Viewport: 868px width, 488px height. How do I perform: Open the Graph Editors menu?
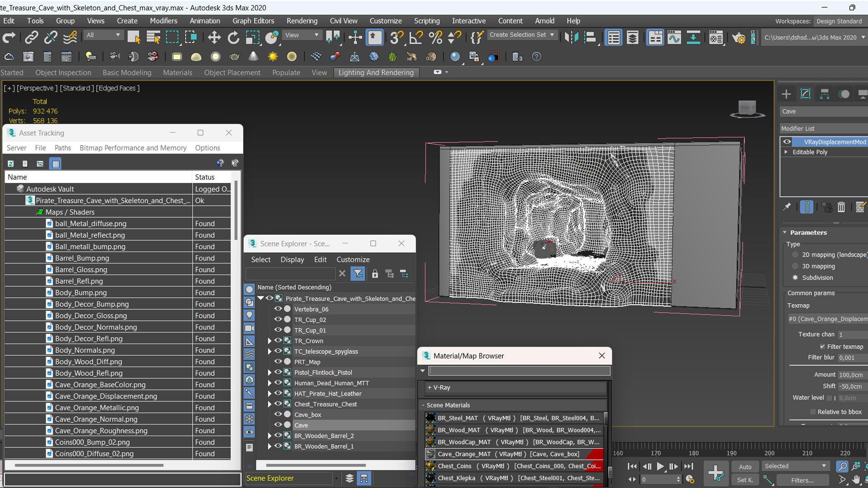click(x=253, y=21)
